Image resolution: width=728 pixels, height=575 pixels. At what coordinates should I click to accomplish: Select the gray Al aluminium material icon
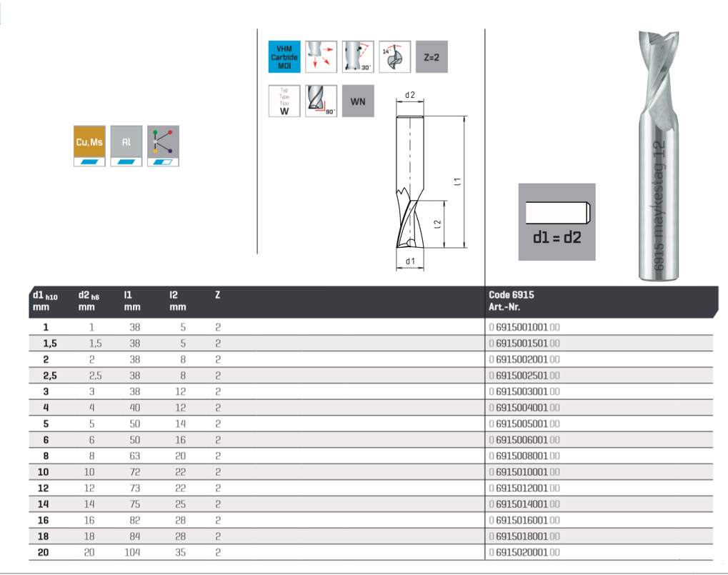click(x=126, y=142)
